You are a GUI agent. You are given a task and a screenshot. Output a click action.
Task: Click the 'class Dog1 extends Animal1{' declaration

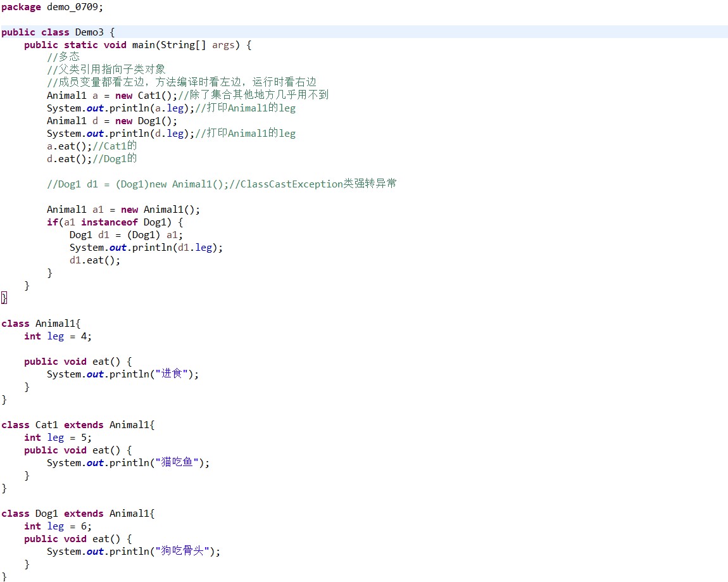coord(78,514)
